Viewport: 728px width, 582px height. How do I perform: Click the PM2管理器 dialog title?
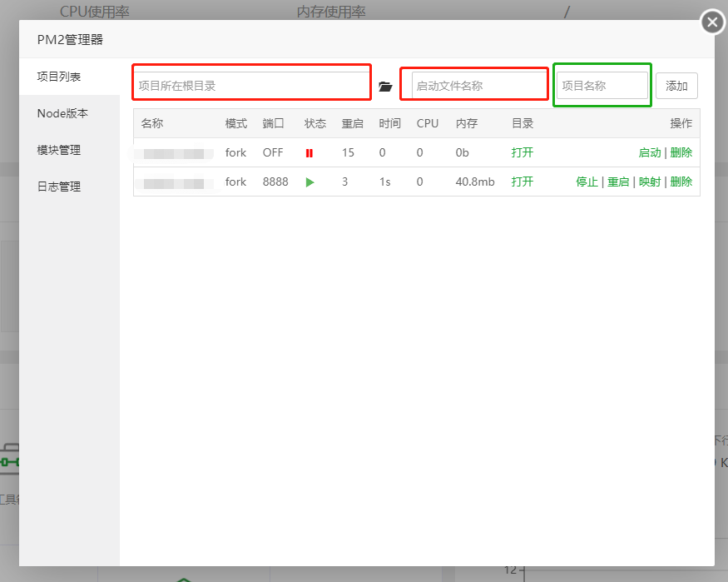point(70,39)
